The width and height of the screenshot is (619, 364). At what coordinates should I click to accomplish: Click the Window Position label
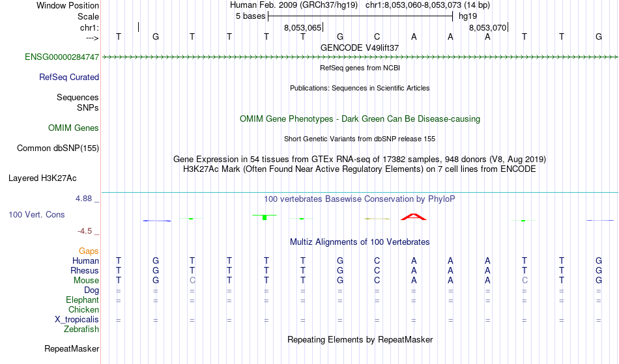tap(68, 5)
